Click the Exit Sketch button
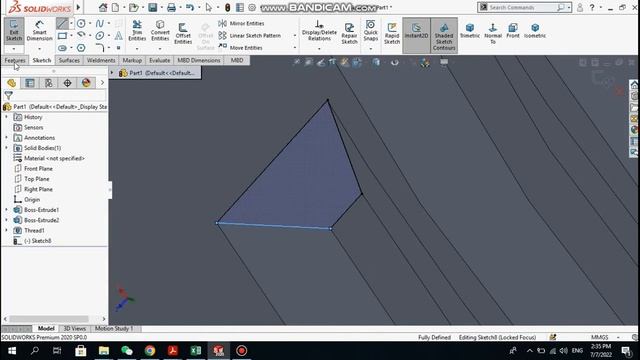 tap(14, 31)
